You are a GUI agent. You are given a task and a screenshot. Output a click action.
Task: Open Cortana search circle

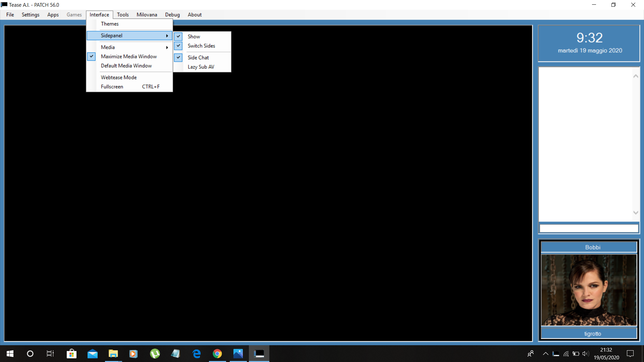[30, 354]
